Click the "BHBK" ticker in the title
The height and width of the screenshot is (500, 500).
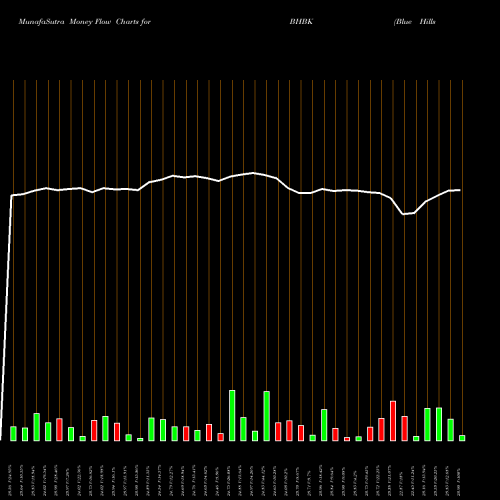click(301, 22)
